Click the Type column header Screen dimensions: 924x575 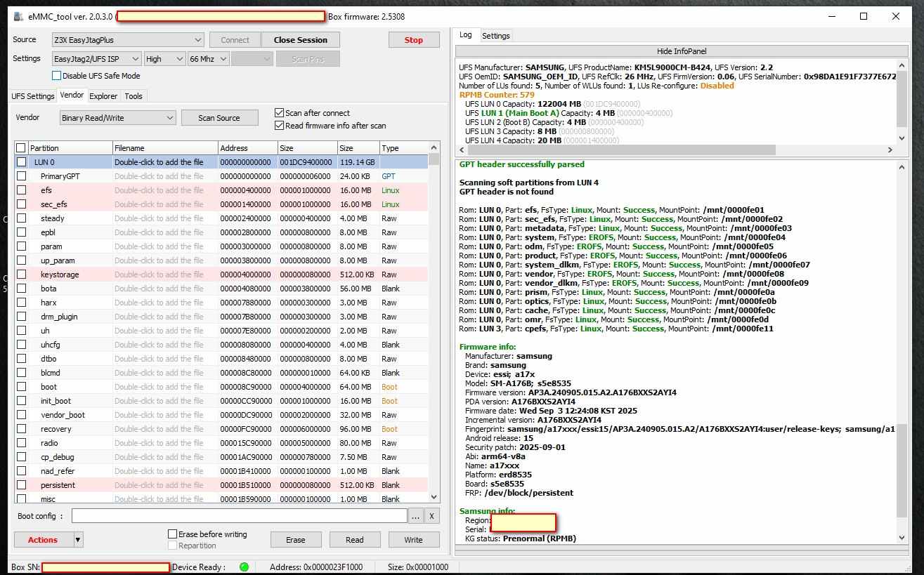(x=403, y=148)
